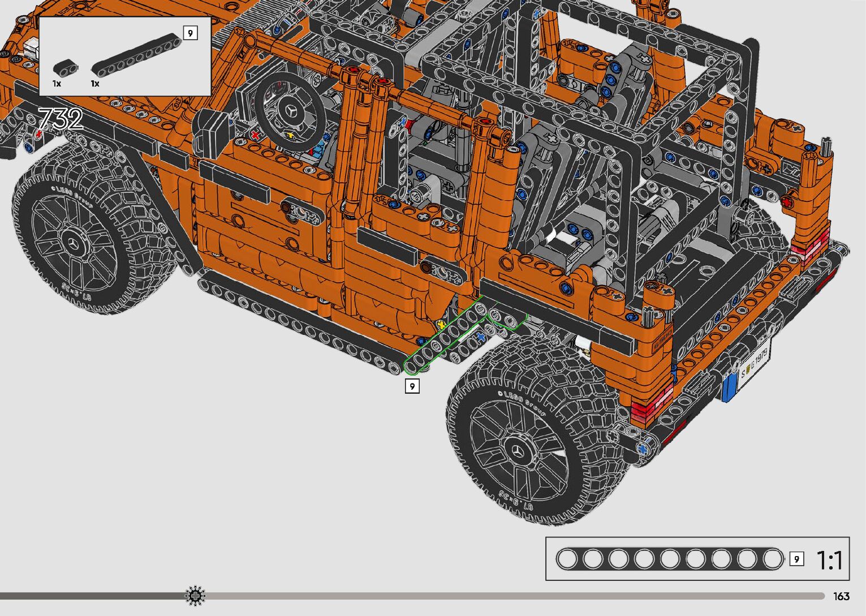Click the 1:1 scale text
This screenshot has width=866, height=616.
pos(830,560)
